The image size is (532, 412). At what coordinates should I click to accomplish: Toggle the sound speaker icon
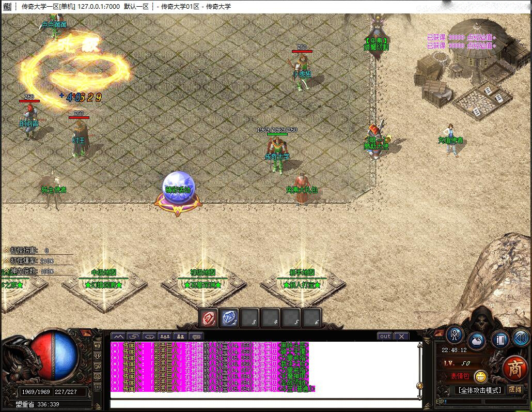tap(521, 337)
